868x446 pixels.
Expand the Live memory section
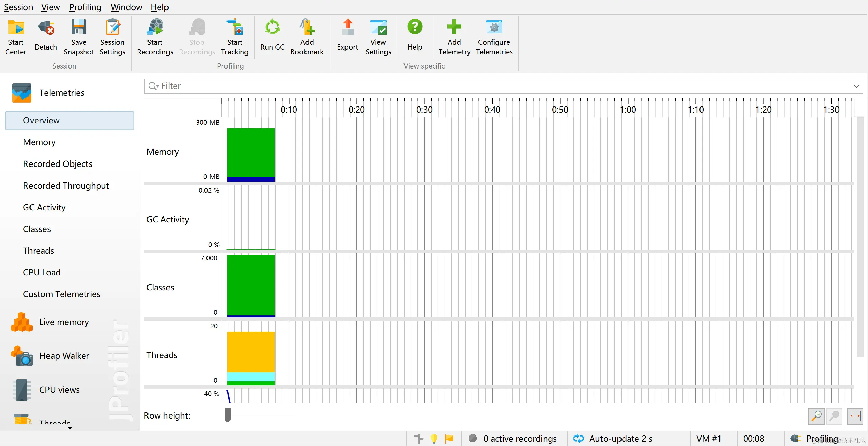(x=64, y=322)
